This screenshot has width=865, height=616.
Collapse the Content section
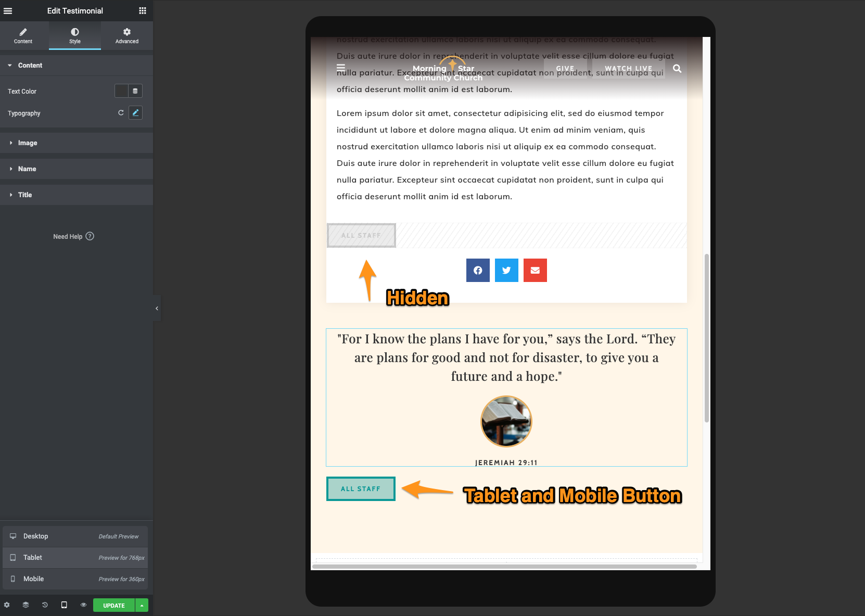[77, 66]
